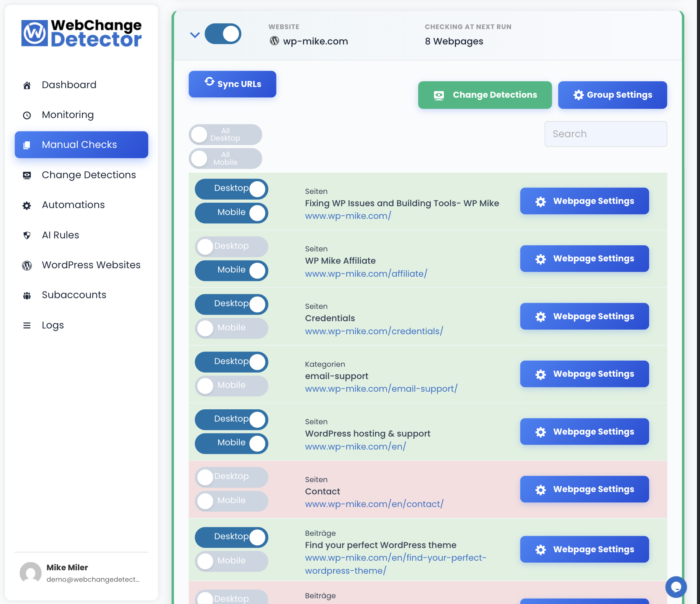Click the WordPress Websites sidebar icon
This screenshot has height=604, width=700.
pyautogui.click(x=27, y=265)
